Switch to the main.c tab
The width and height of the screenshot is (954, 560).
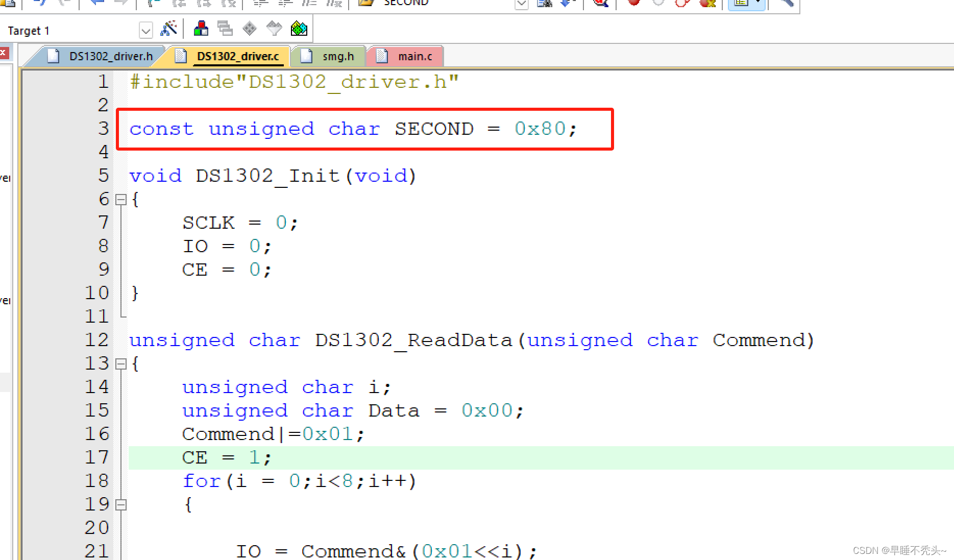(405, 56)
